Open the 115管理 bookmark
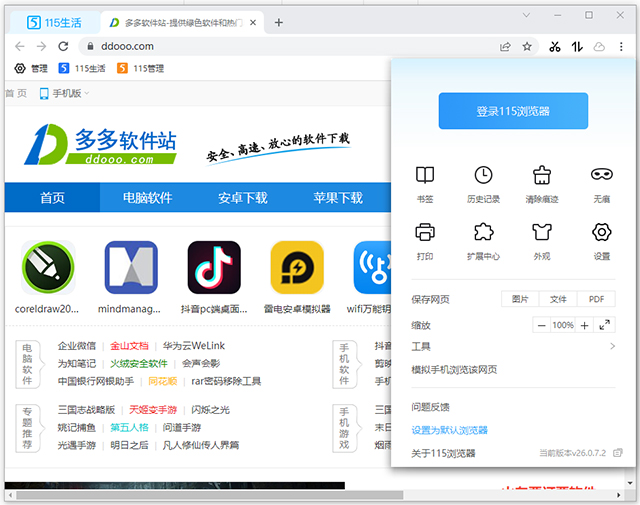The width and height of the screenshot is (640, 505). [140, 68]
